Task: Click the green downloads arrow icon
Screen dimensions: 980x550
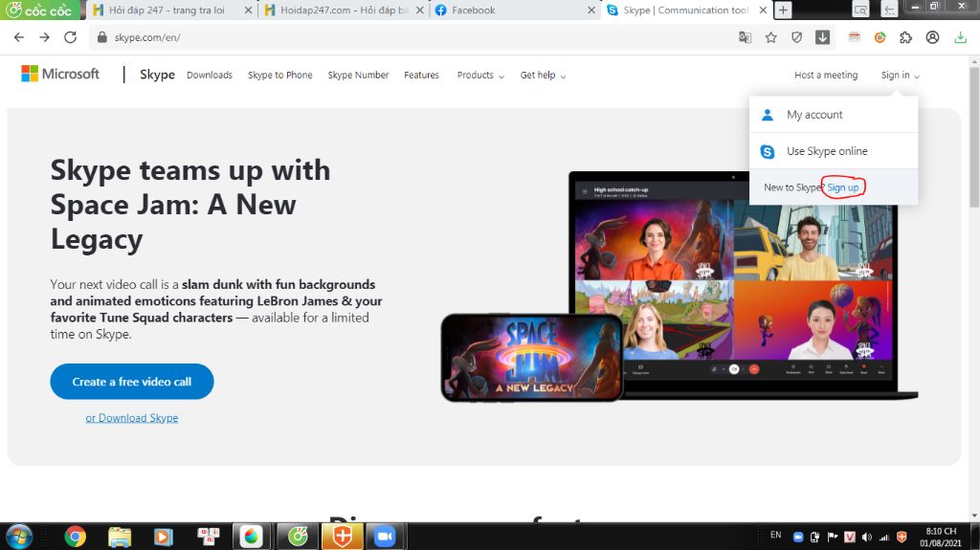Action: click(x=960, y=37)
